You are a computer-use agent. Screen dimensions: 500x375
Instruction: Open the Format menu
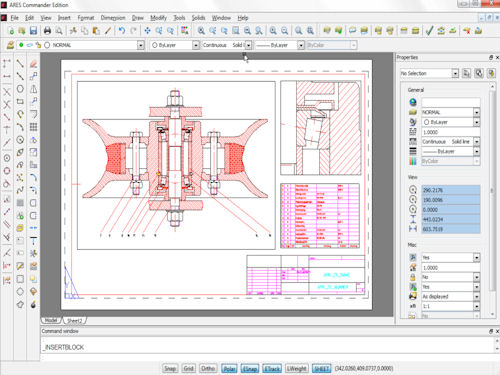[x=86, y=18]
